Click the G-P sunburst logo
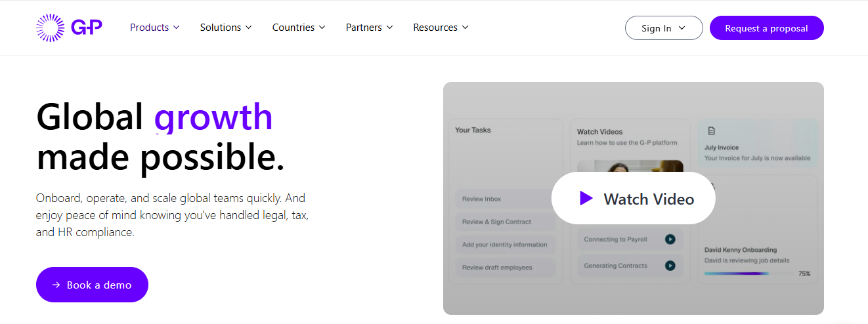868x324 pixels. point(51,28)
